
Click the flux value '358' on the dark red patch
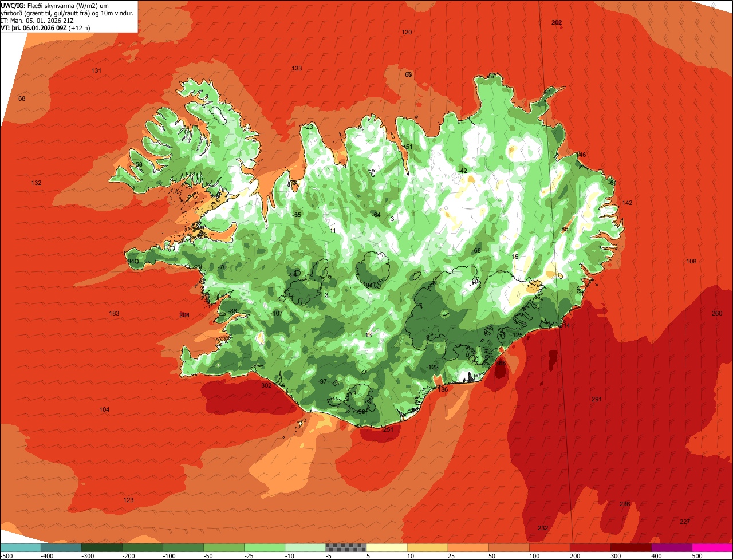(501, 363)
